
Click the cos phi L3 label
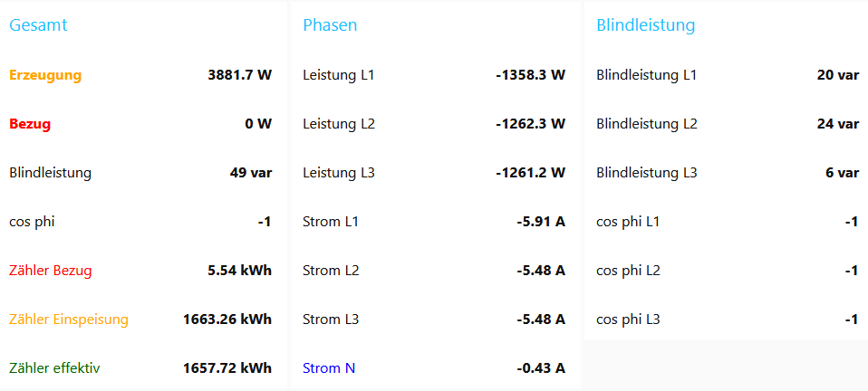pyautogui.click(x=628, y=319)
